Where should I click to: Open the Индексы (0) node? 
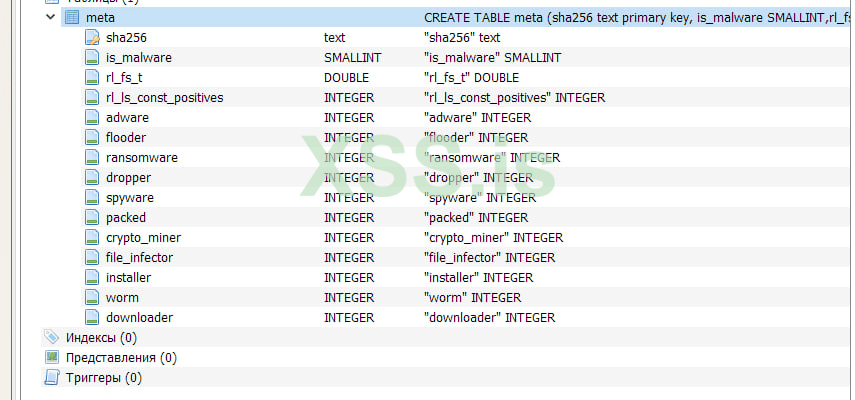click(101, 338)
